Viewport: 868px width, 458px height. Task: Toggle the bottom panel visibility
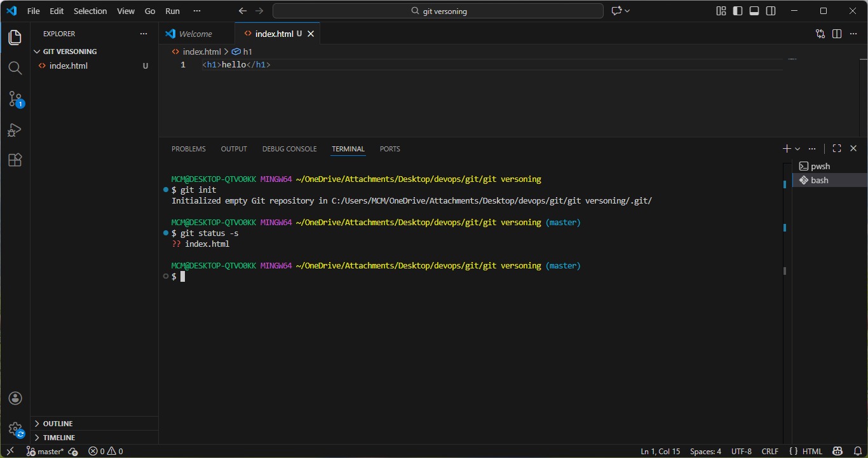754,11
